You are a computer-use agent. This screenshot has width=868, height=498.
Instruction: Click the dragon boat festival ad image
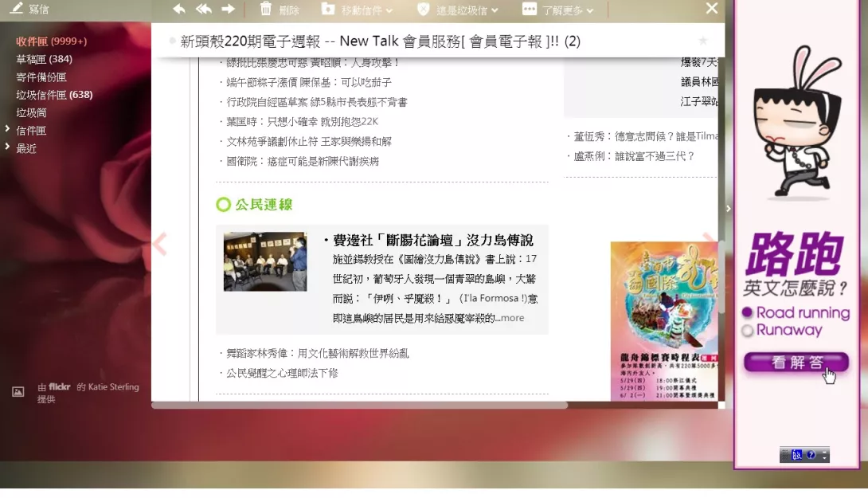[x=664, y=321]
